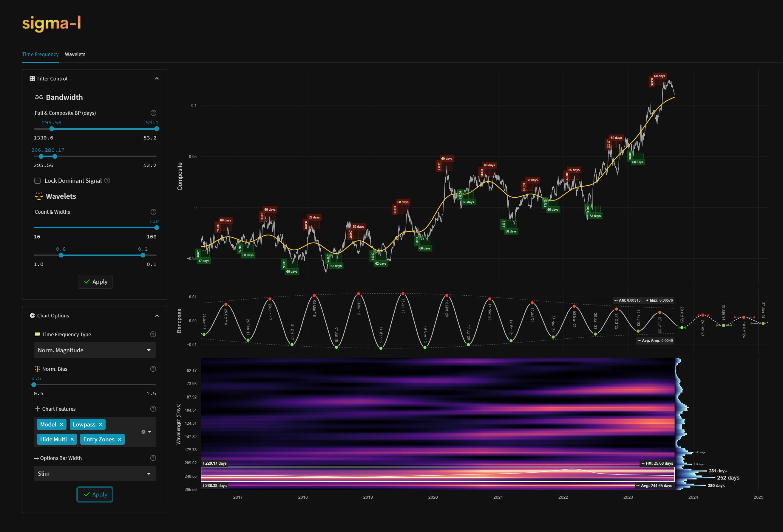
Task: Select the Entry Zones feature tag
Action: tap(99, 439)
